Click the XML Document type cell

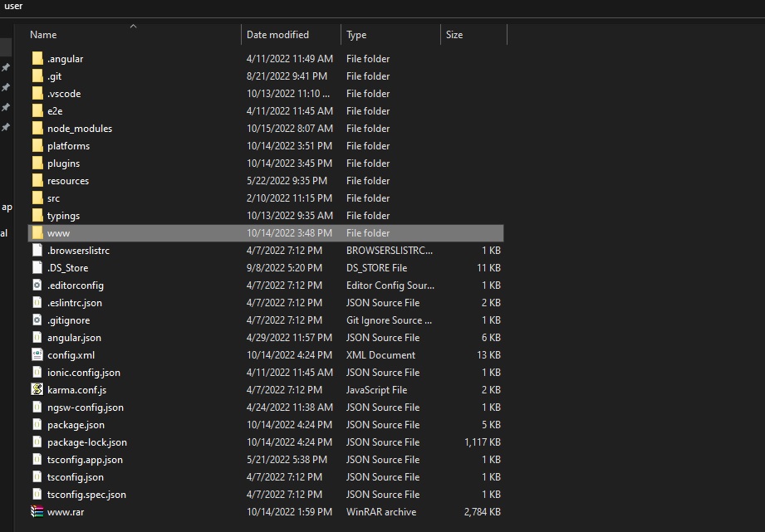[x=380, y=355]
